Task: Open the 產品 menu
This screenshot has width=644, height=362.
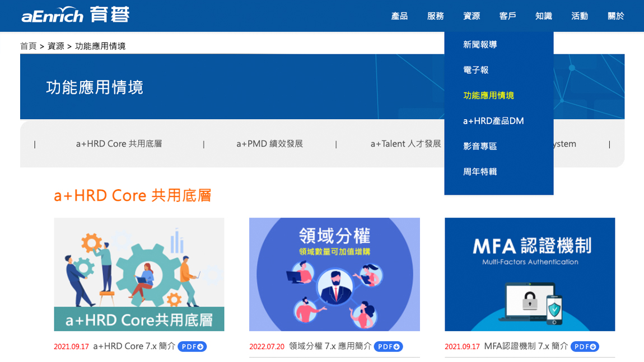Action: pyautogui.click(x=399, y=16)
